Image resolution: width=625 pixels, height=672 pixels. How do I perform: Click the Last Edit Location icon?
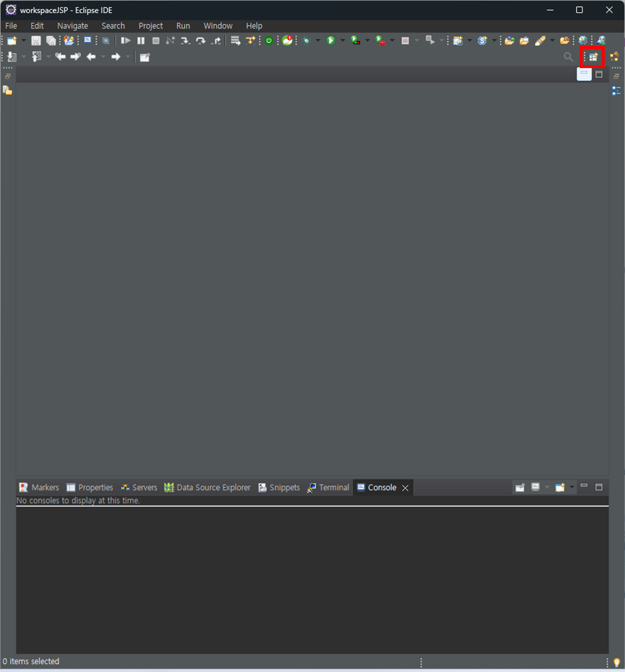pyautogui.click(x=60, y=57)
